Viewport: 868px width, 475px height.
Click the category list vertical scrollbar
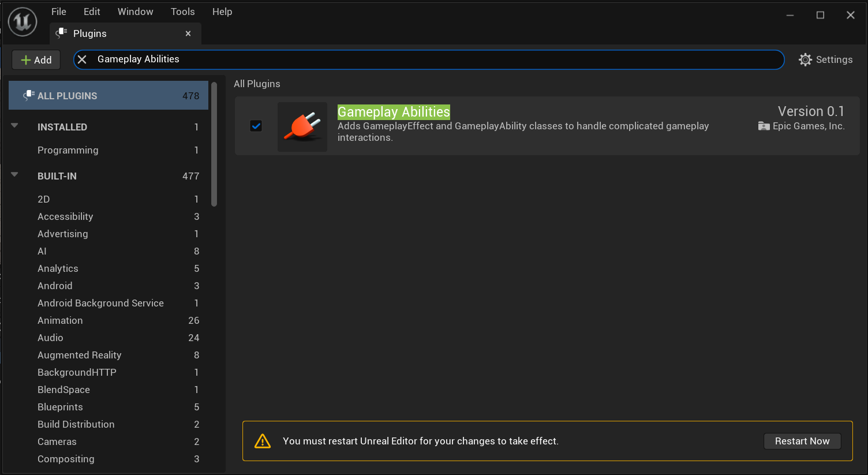pyautogui.click(x=214, y=144)
